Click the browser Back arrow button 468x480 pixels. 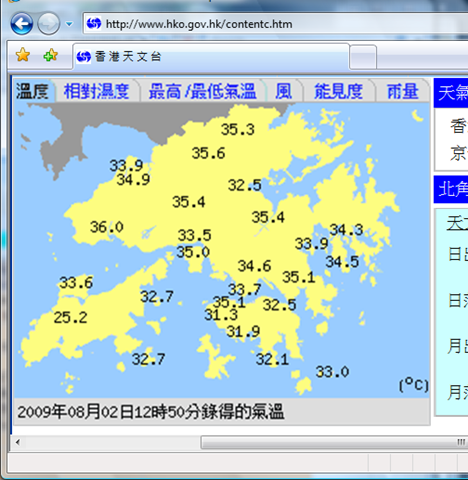22,24
